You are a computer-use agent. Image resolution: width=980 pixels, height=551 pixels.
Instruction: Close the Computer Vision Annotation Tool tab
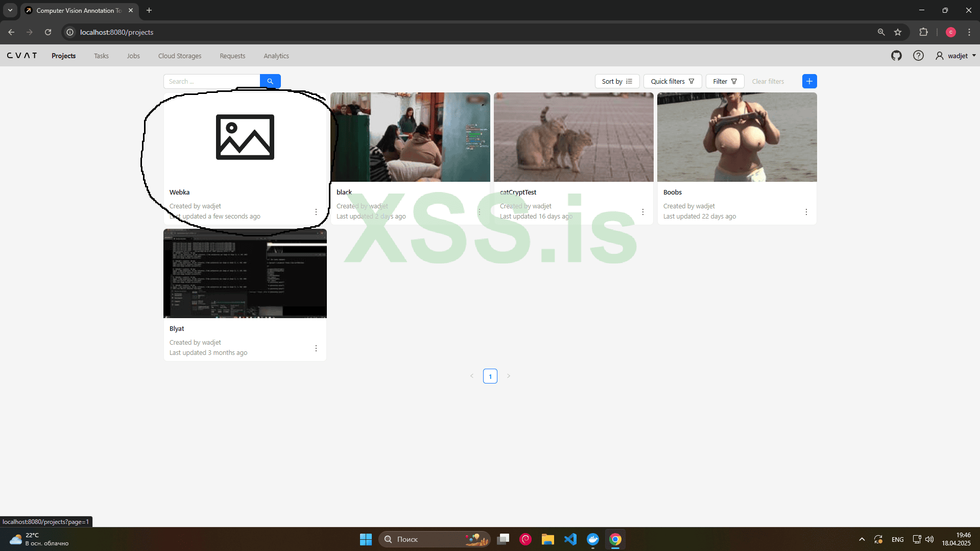pyautogui.click(x=131, y=10)
